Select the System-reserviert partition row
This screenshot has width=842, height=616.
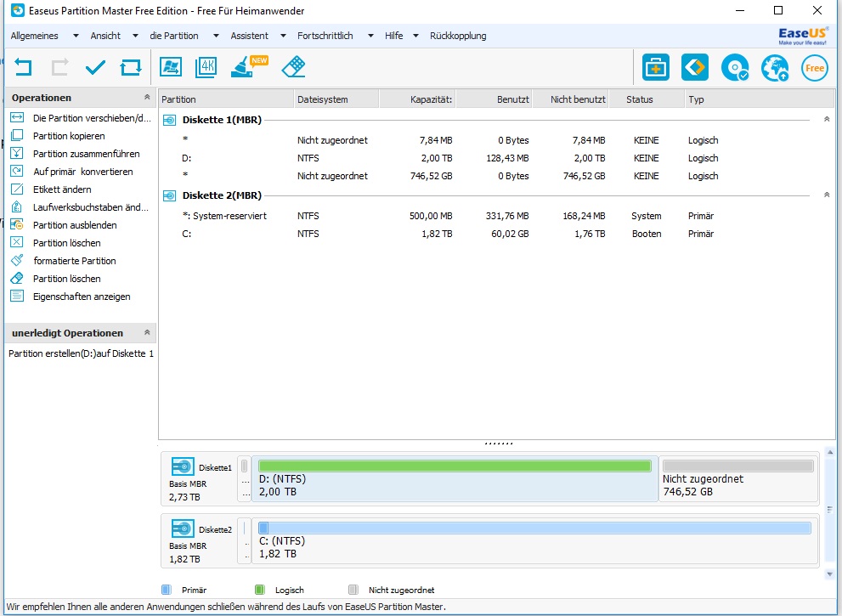tap(497, 216)
